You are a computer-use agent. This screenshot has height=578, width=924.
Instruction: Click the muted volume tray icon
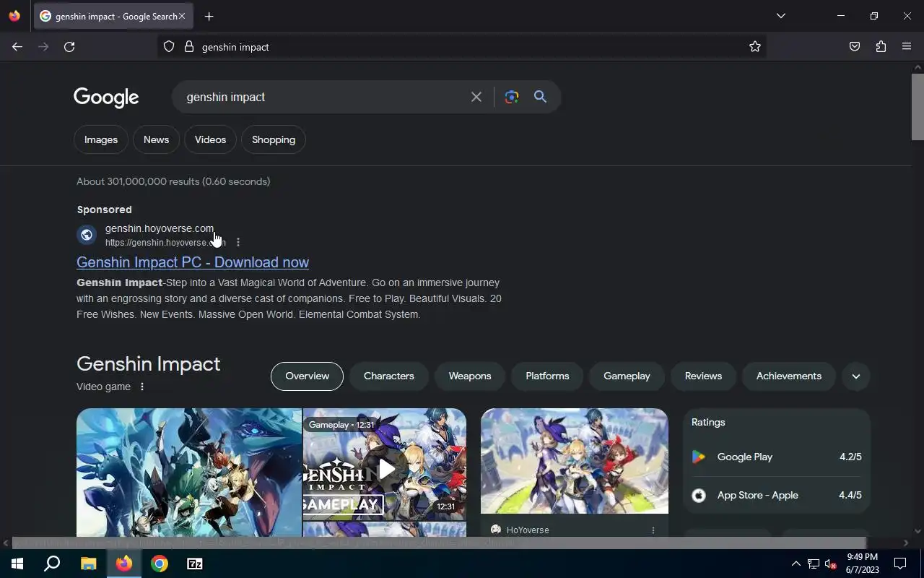[831, 564]
